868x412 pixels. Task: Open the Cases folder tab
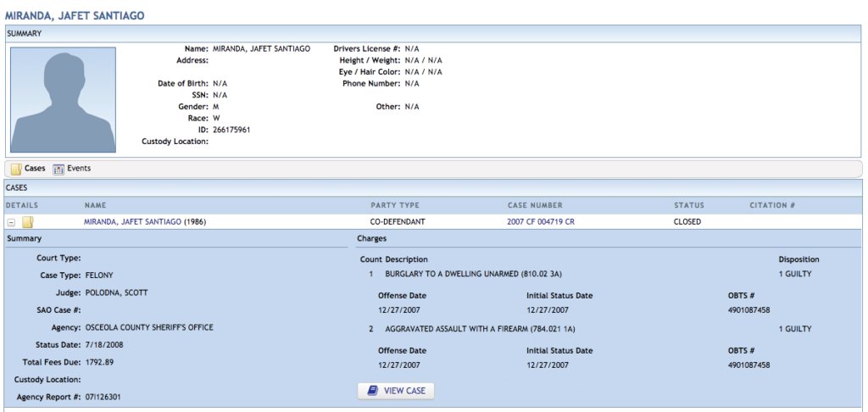tap(28, 169)
